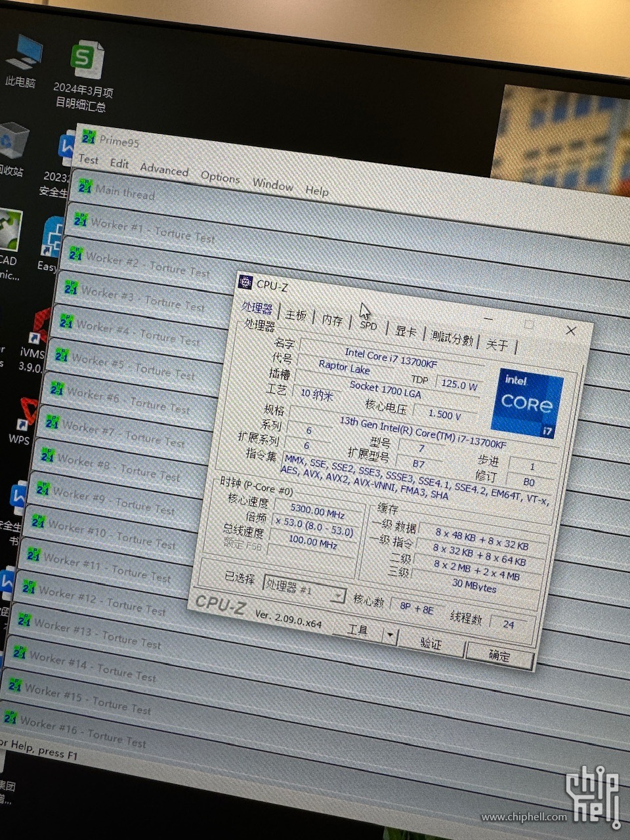630x840 pixels.
Task: Click the Worker #7 Torture Test icon
Action: point(52,422)
